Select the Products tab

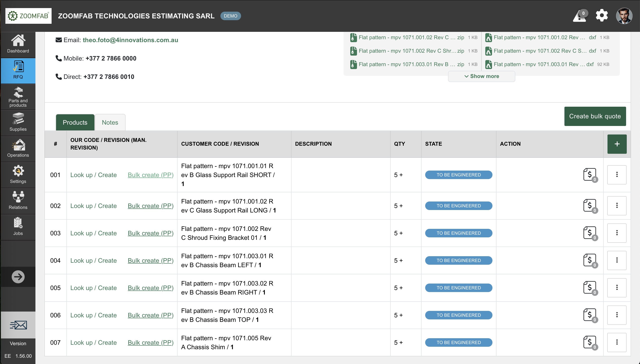(x=75, y=123)
